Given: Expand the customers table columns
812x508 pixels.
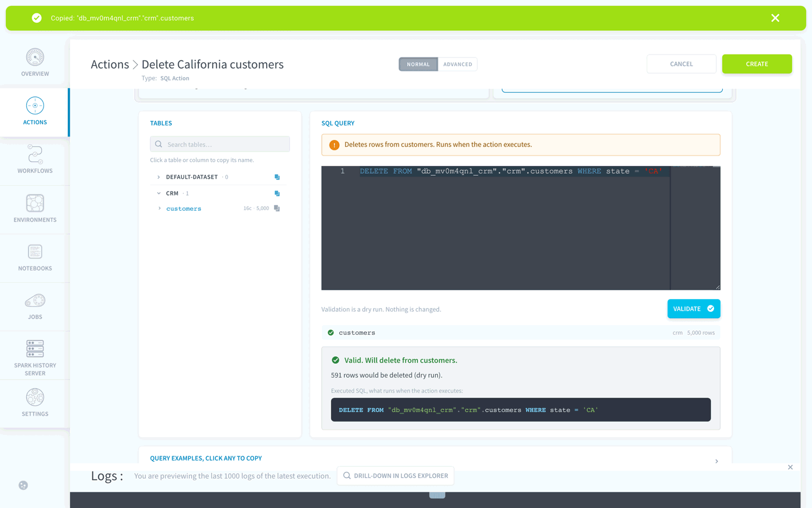Looking at the screenshot, I should tap(159, 208).
